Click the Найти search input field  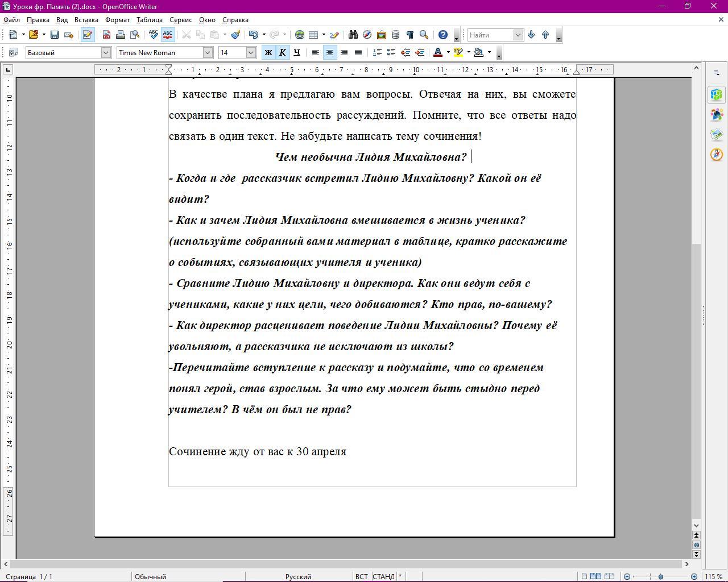[x=490, y=35]
